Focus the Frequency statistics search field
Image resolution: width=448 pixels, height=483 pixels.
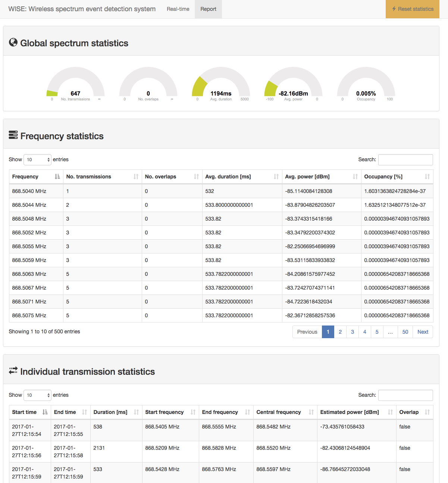[405, 160]
